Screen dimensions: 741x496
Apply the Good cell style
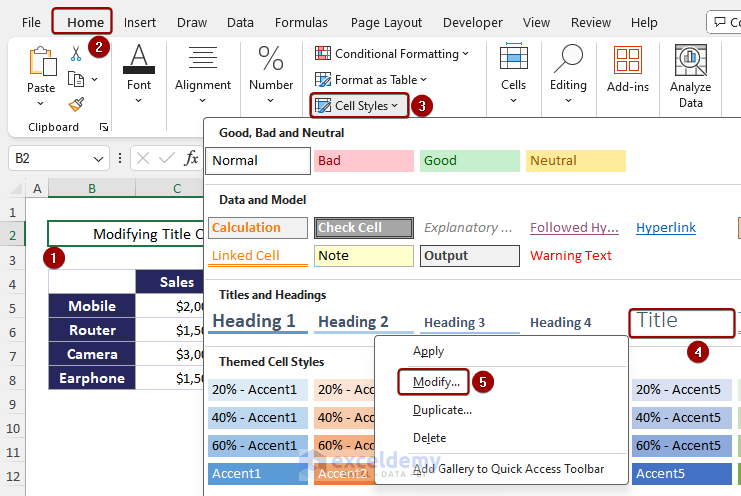(470, 161)
